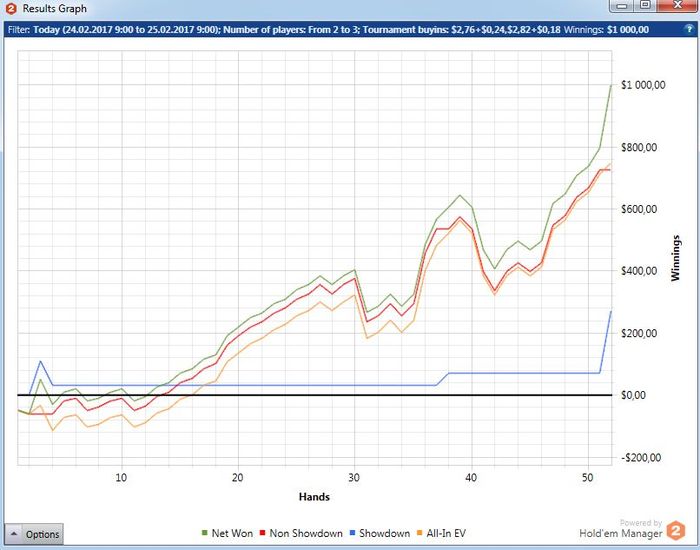Select the Net Won legend label
The height and width of the screenshot is (550, 700).
[x=232, y=533]
